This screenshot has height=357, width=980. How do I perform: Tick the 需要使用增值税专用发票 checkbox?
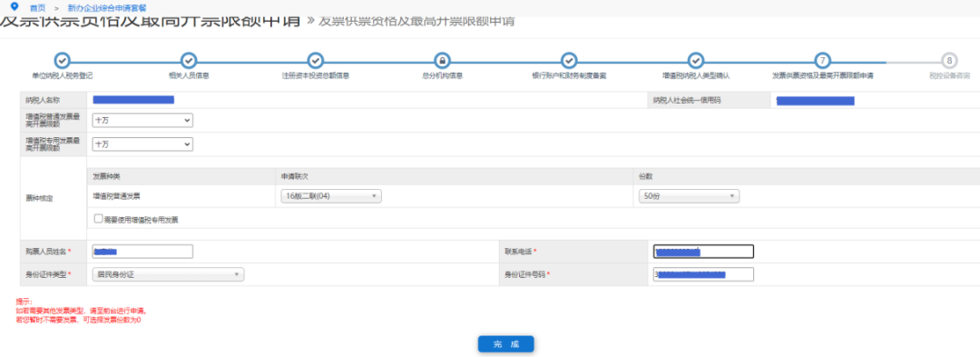click(x=98, y=219)
